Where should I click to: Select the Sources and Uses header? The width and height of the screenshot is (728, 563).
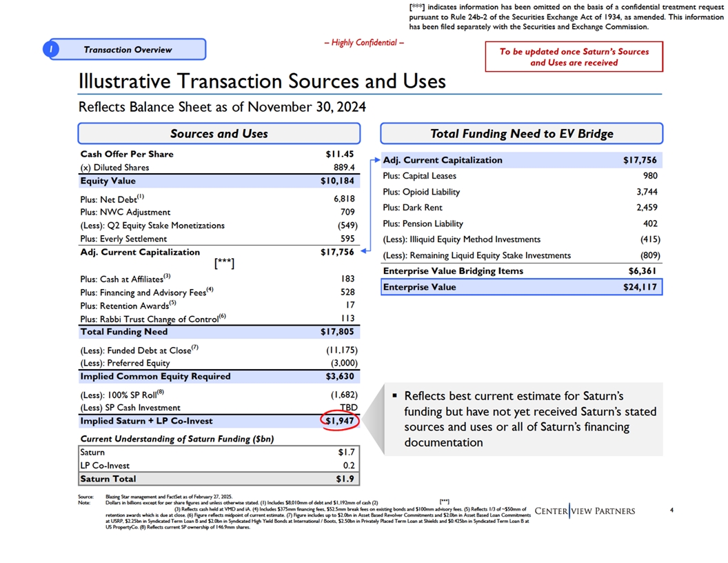(x=219, y=134)
